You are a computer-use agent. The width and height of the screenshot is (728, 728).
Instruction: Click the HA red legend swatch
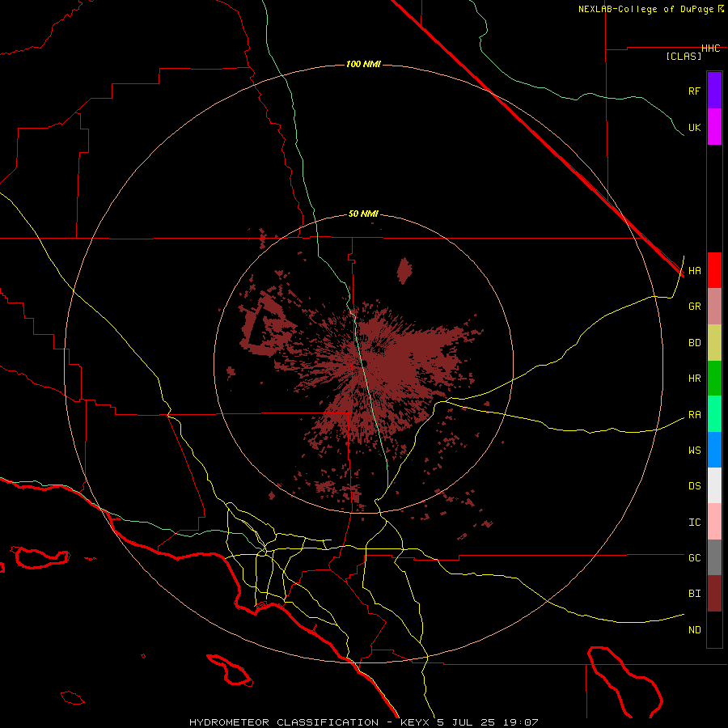click(x=714, y=270)
